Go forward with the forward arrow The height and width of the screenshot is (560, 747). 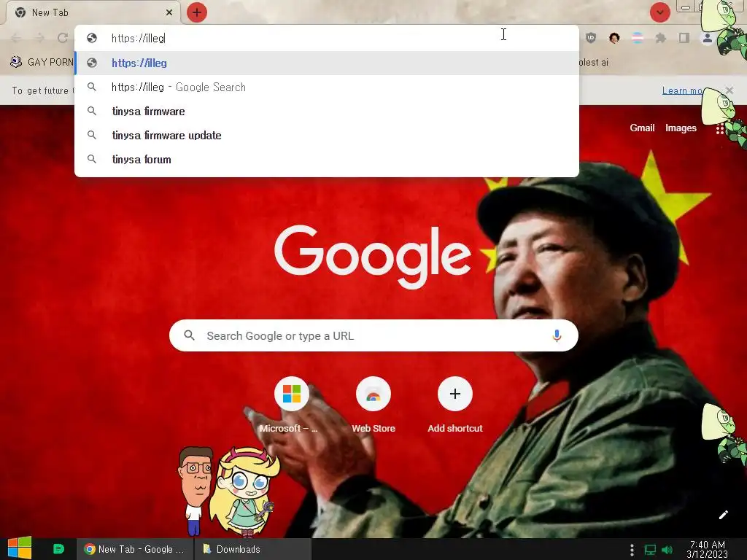pos(39,38)
